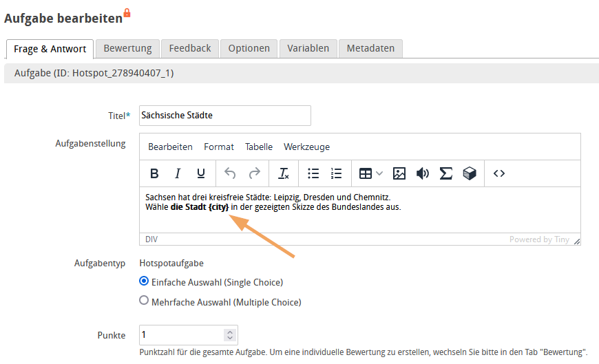Insert audio with the speaker icon
This screenshot has width=599, height=364.
click(423, 173)
